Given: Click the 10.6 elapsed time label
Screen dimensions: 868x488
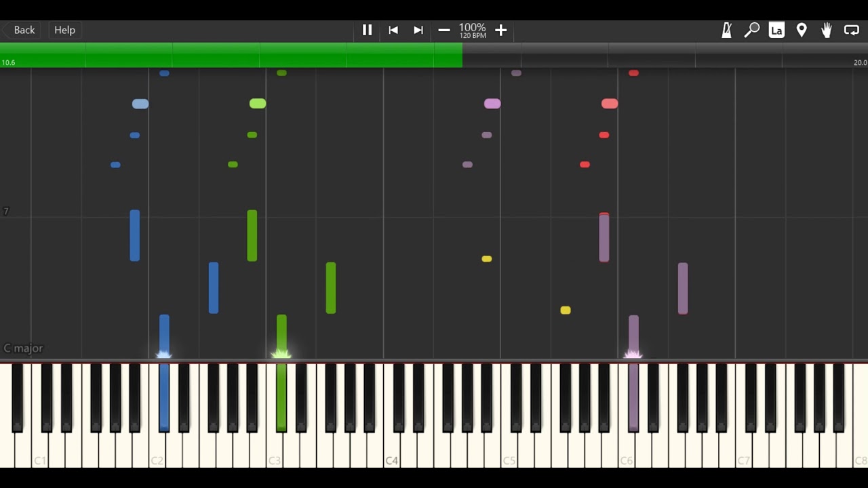Looking at the screenshot, I should click(8, 62).
